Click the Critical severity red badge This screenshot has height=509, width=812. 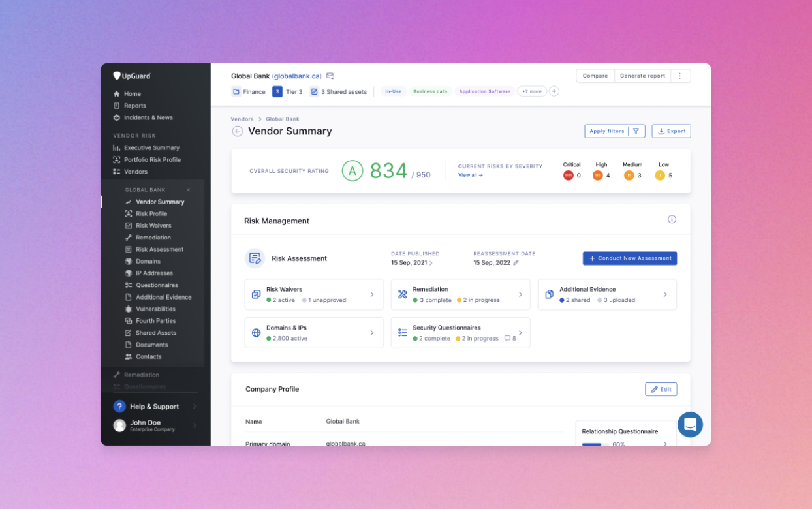click(x=569, y=176)
